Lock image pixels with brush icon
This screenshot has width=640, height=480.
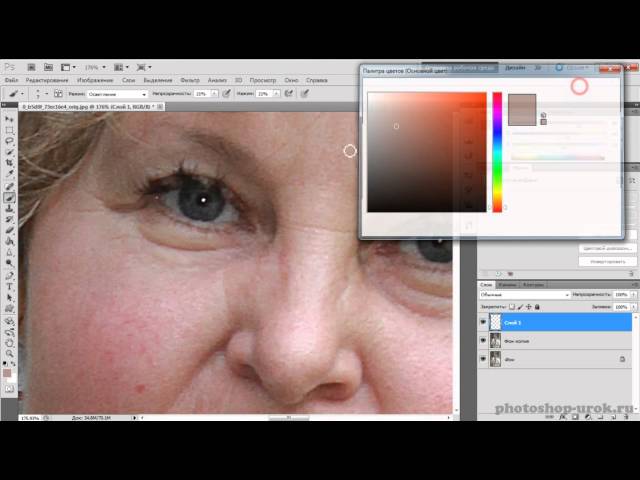tap(520, 307)
